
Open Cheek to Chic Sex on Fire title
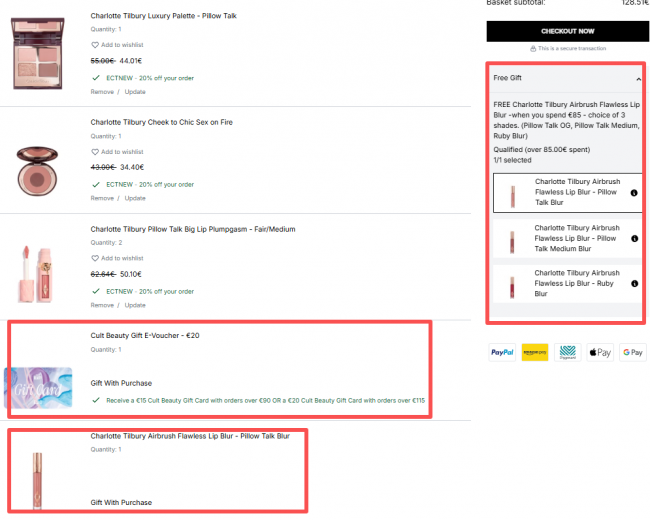click(162, 122)
